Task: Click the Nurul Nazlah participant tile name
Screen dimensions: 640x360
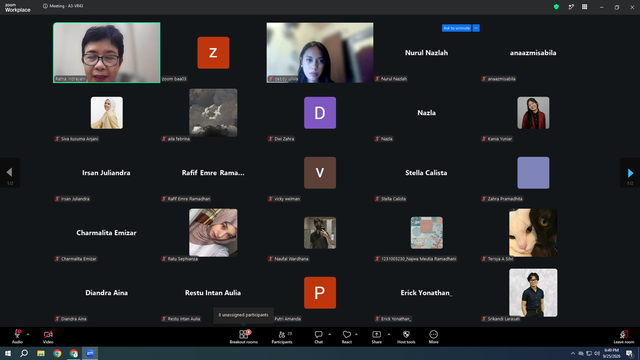Action: pyautogui.click(x=427, y=53)
